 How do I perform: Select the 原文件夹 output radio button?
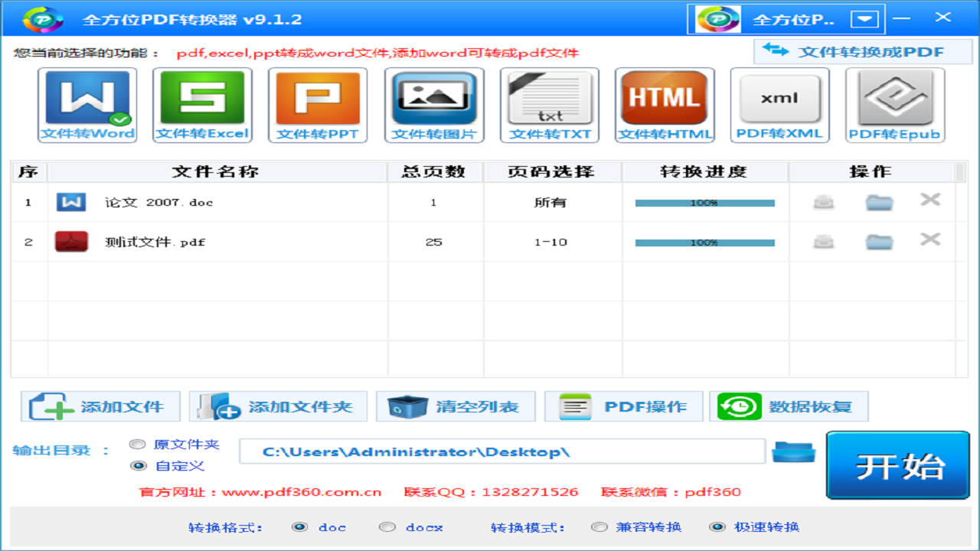pyautogui.click(x=138, y=445)
